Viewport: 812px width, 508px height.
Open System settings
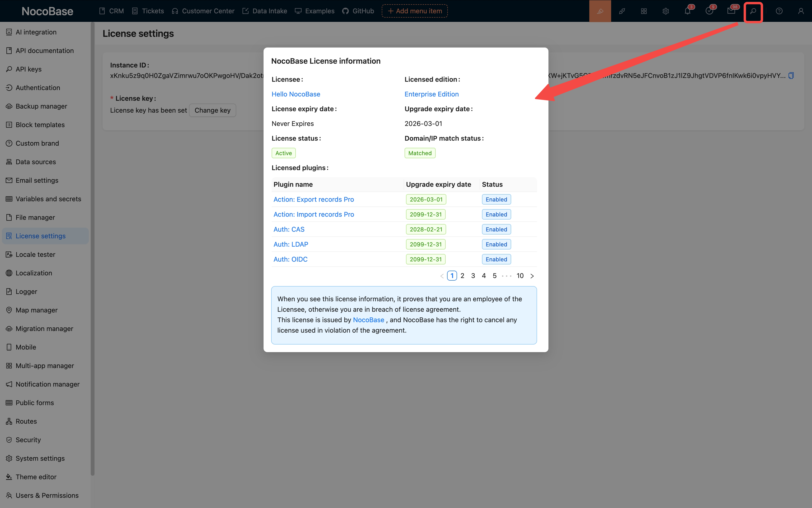pos(45,458)
